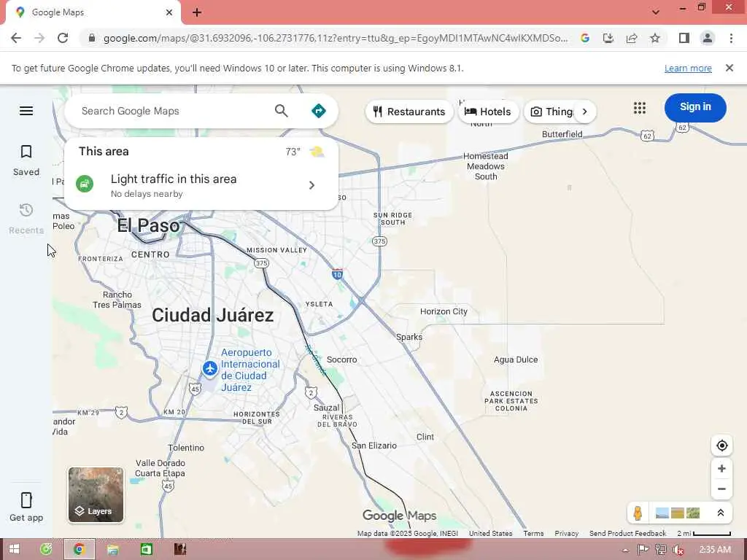Select the browser address bar URL

(336, 38)
